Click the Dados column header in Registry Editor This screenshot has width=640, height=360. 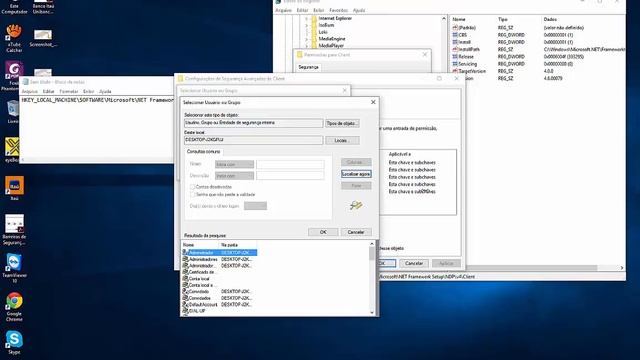(x=550, y=19)
